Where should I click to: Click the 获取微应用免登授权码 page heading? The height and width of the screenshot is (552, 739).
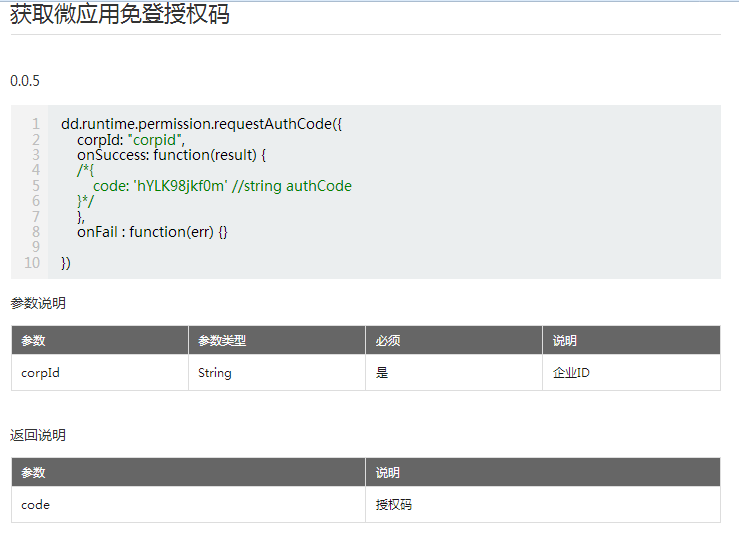(x=120, y=14)
